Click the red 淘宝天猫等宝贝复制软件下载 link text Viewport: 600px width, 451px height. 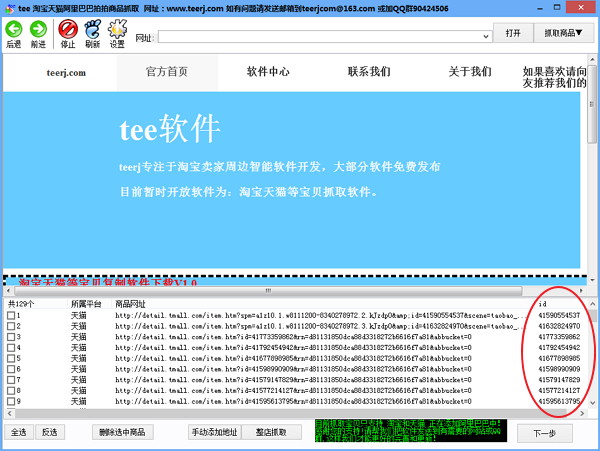point(108,282)
